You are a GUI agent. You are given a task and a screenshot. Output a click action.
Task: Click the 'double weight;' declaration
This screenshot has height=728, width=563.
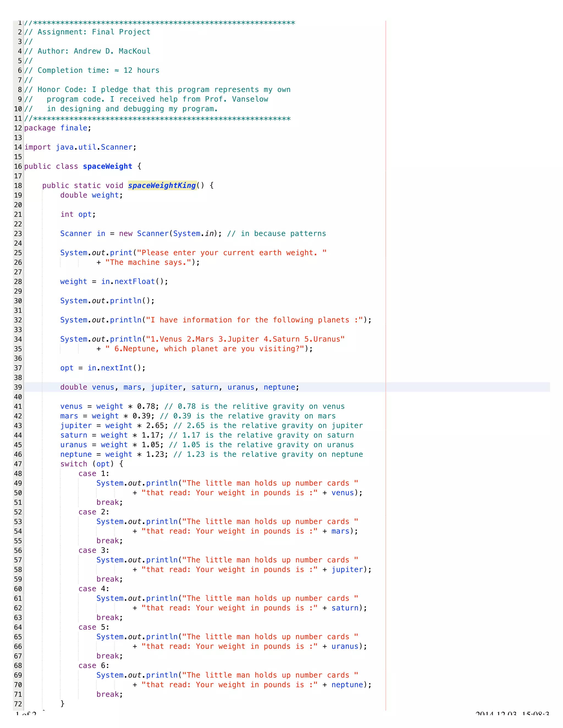(92, 195)
